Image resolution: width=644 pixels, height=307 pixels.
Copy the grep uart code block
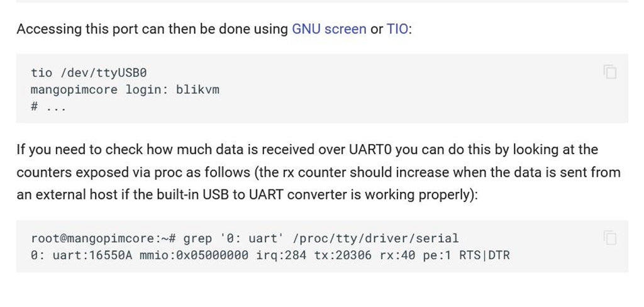tap(609, 238)
